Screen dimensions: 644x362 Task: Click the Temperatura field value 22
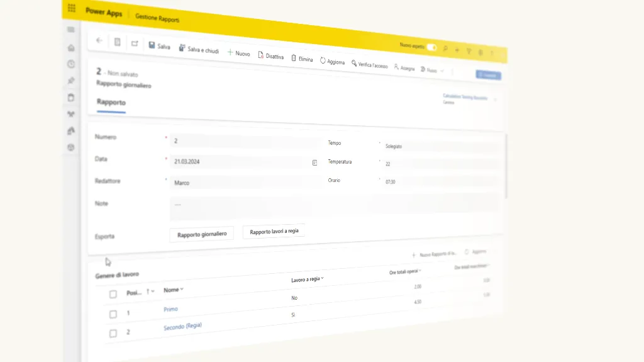pyautogui.click(x=441, y=164)
